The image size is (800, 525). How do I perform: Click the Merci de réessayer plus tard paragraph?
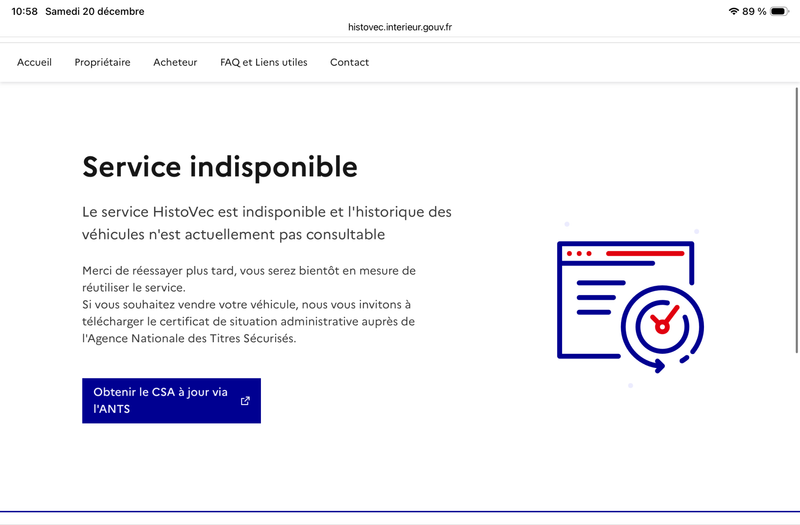pos(248,279)
